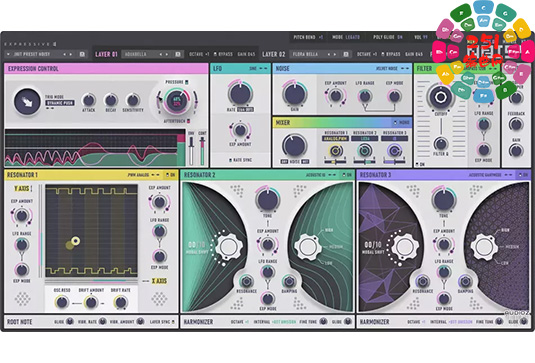Click Resonator 1 X Axis label

159,281
